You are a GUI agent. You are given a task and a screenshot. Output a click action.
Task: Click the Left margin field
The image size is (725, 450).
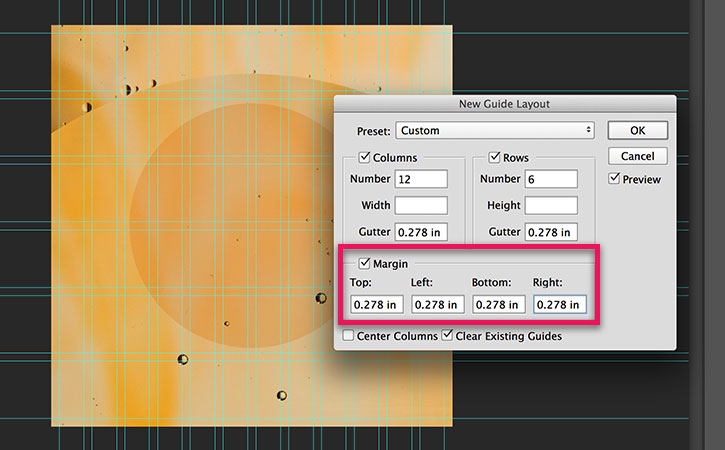pyautogui.click(x=438, y=304)
